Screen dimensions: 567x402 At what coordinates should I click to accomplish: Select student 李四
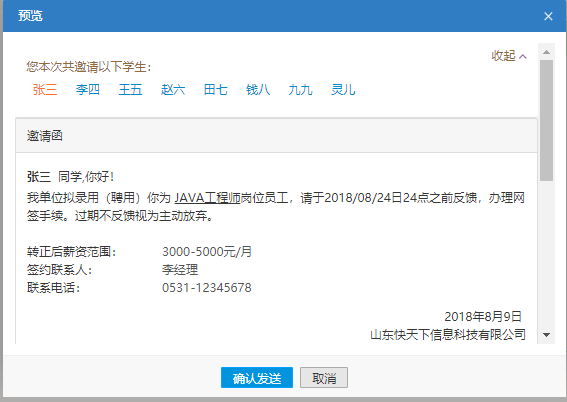coord(88,89)
